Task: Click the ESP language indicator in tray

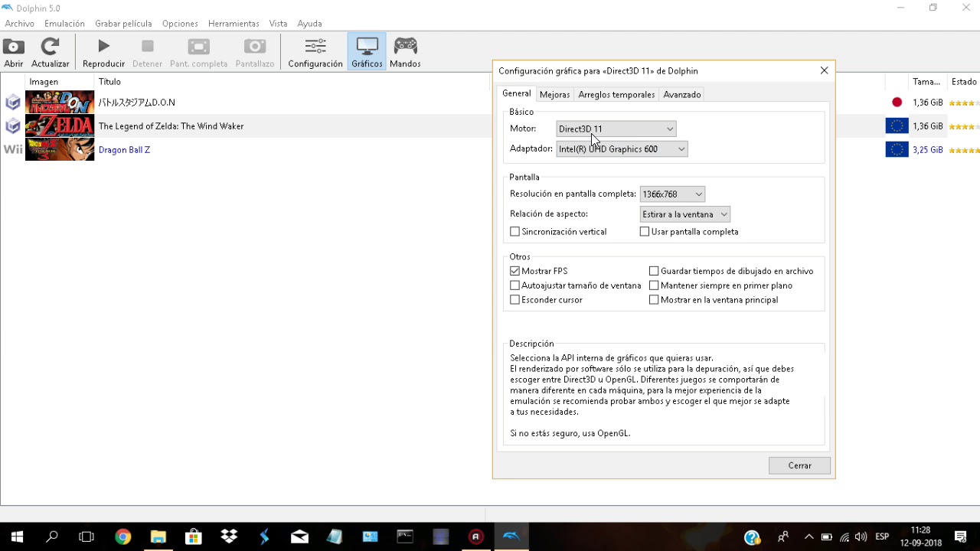Action: tap(882, 536)
